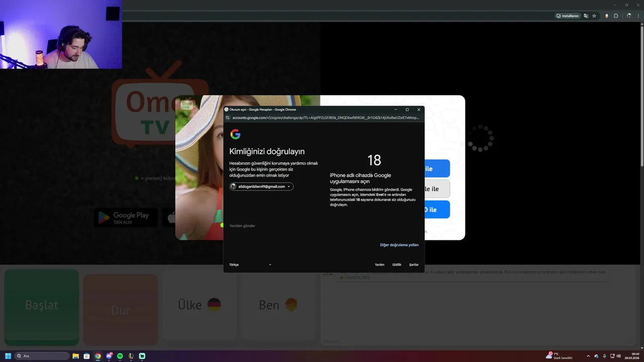Open the teal app icon in taskbar
The width and height of the screenshot is (644, 362).
(x=142, y=356)
